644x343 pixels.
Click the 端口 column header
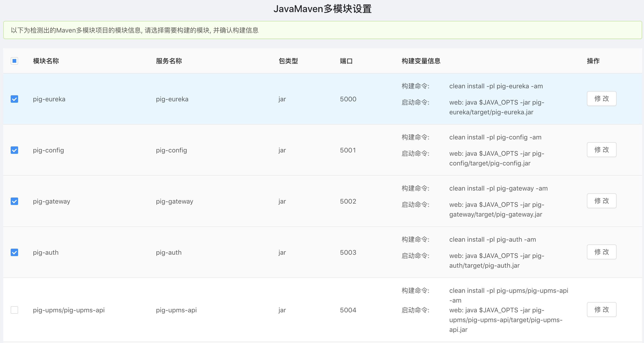(x=346, y=61)
